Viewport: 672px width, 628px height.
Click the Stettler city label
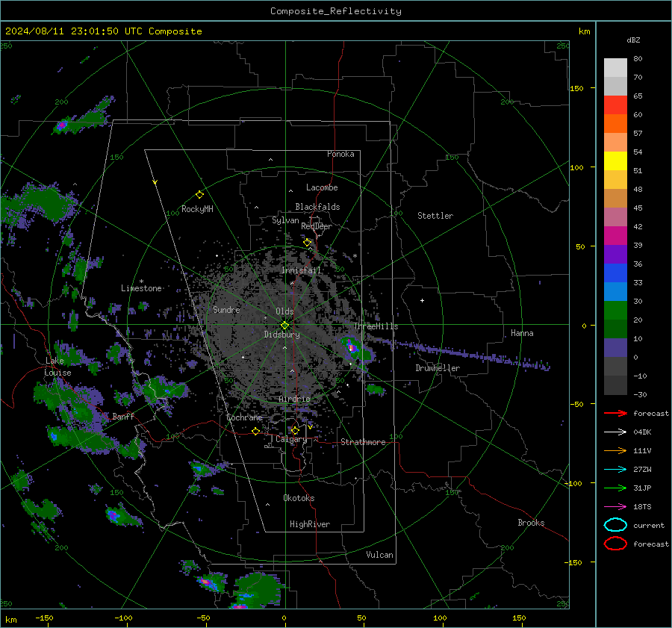(x=435, y=216)
